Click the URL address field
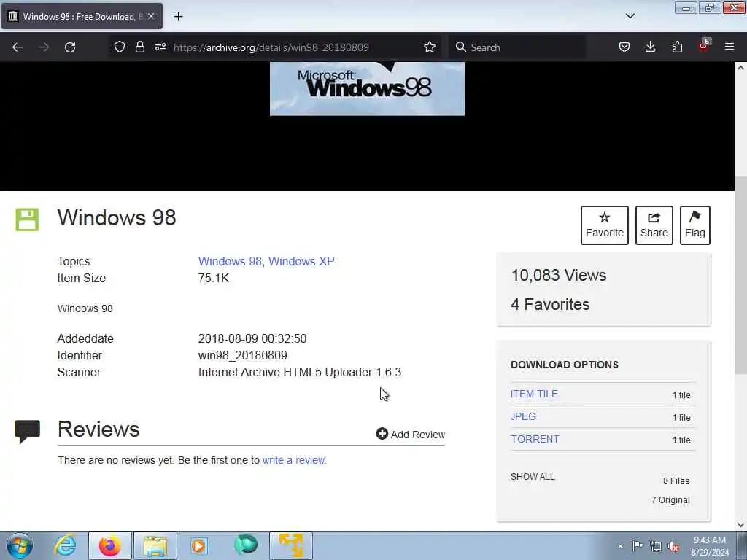This screenshot has width=747, height=560. pos(271,47)
